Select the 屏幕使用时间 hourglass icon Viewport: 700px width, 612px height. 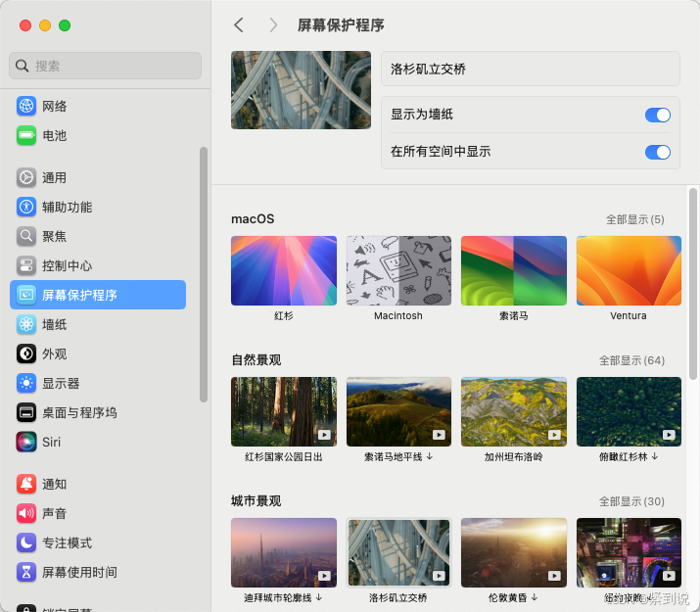[26, 572]
